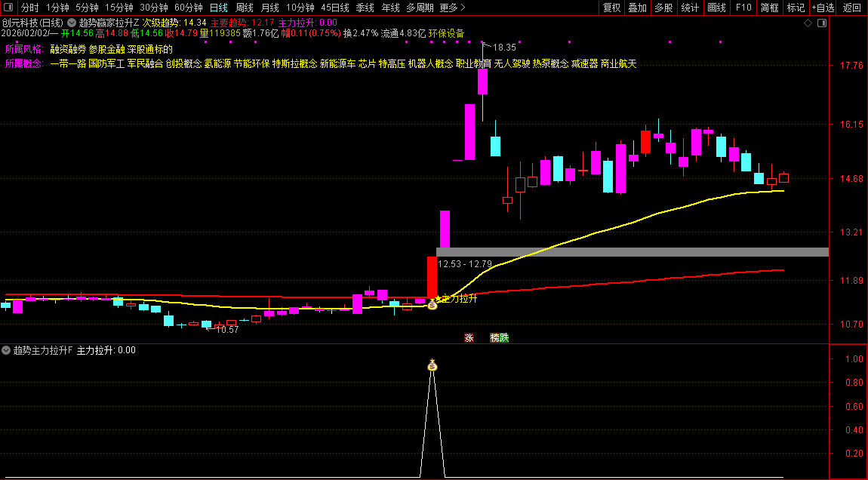The width and height of the screenshot is (868, 480).
Task: Click the 热泵概念 concept tag
Action: (x=550, y=64)
